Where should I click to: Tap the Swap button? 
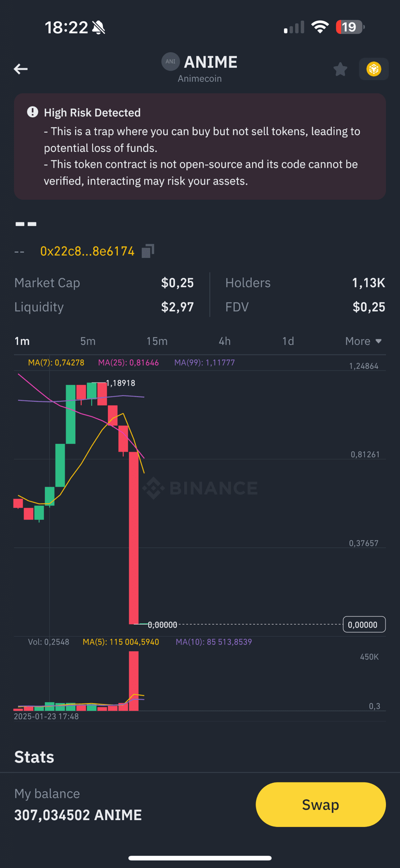321,805
